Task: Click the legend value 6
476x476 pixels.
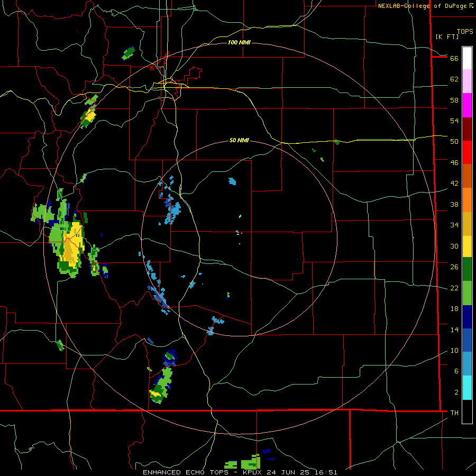Action: pos(456,371)
